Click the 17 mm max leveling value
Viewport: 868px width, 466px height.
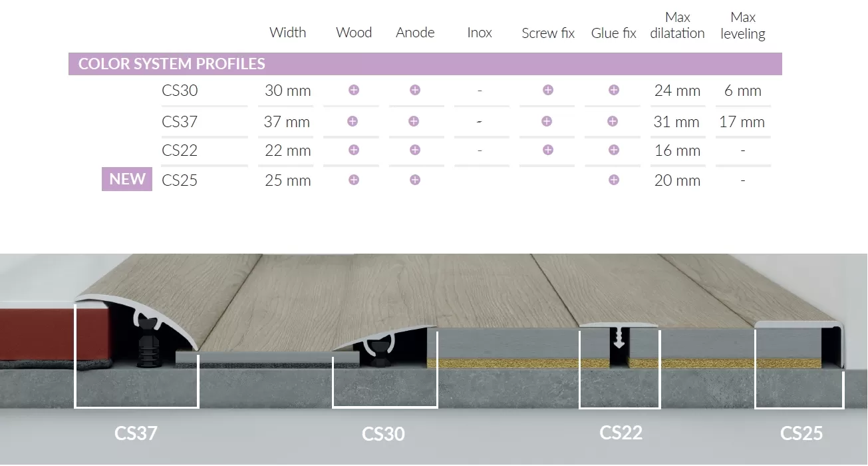point(742,122)
